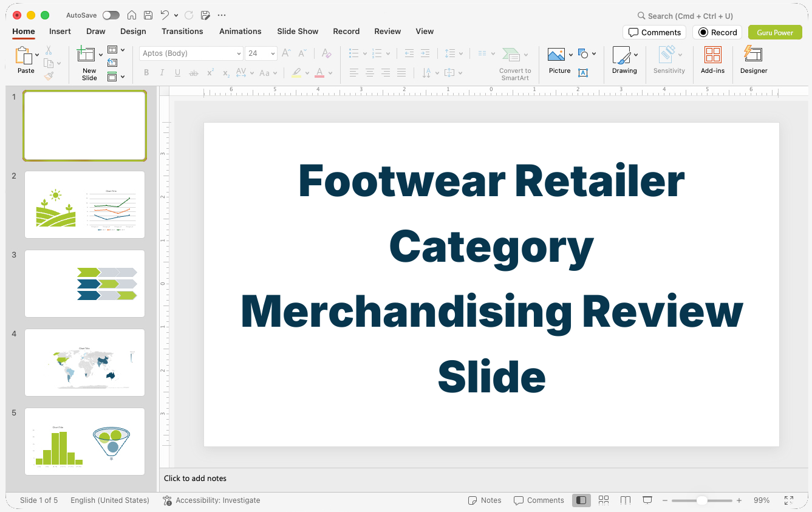Screen dimensions: 812x512
Task: Click the Paste clipboard icon
Action: pos(24,55)
